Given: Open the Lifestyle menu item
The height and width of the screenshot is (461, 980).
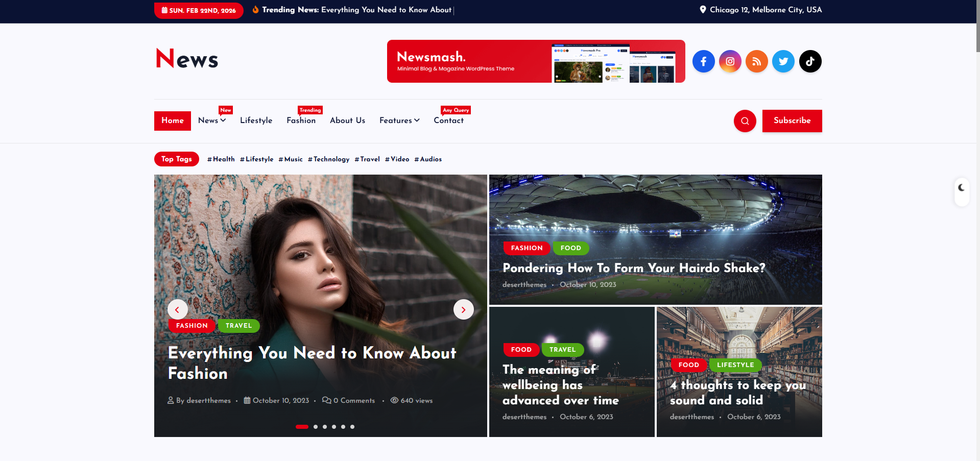Looking at the screenshot, I should click(x=256, y=120).
